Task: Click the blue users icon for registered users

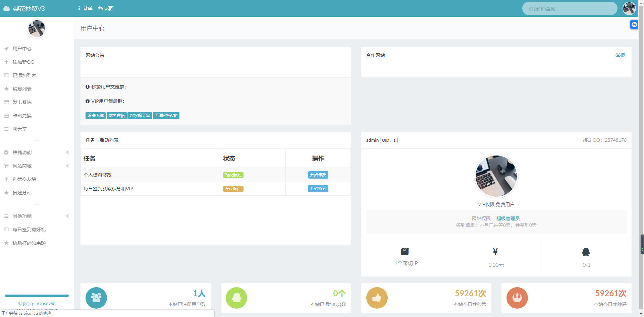Action: (96, 298)
